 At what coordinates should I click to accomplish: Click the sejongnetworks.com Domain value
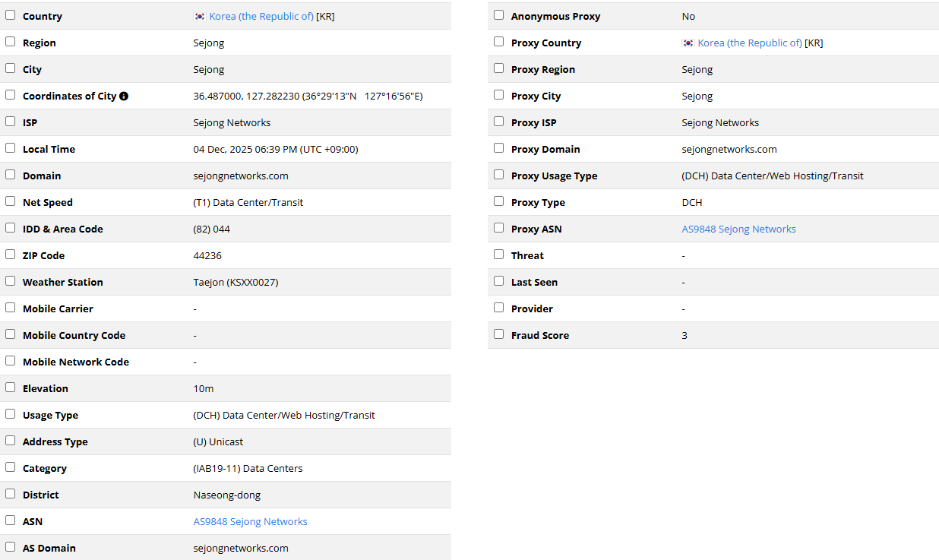[x=241, y=176]
